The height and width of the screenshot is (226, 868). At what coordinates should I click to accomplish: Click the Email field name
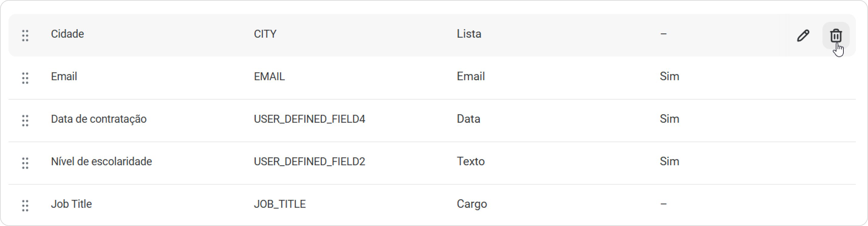(64, 77)
